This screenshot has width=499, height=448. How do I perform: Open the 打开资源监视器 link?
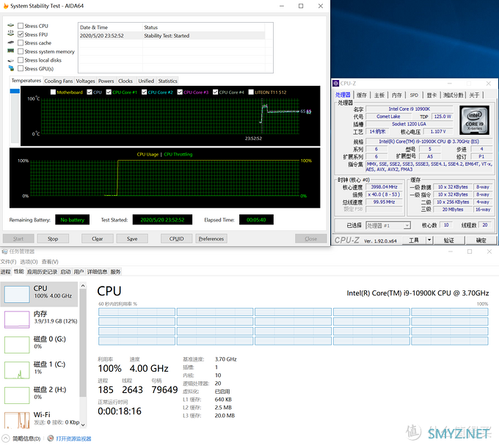(x=73, y=438)
